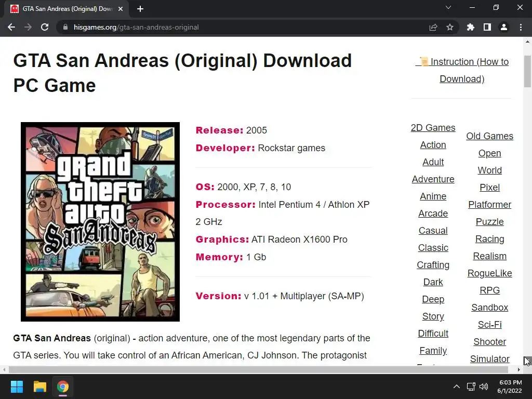The image size is (532, 399).
Task: Open the clock showing 6:03 PM
Action: pos(510,387)
